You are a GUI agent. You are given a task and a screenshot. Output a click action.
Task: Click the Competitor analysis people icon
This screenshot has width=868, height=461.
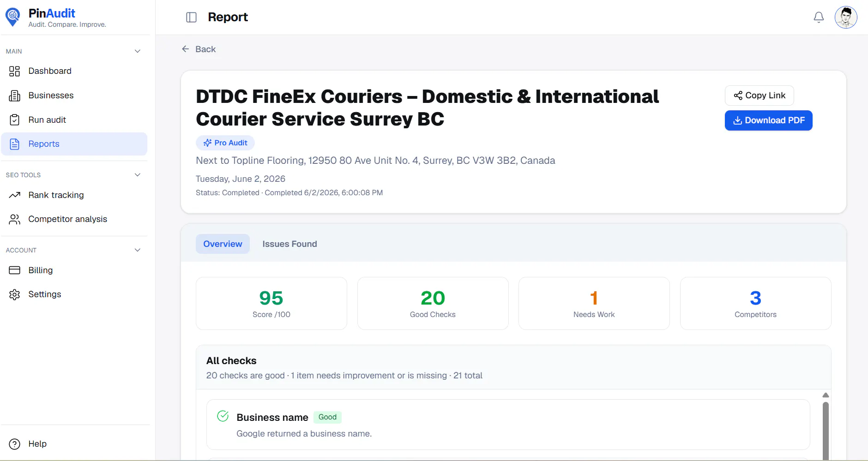[x=15, y=219]
